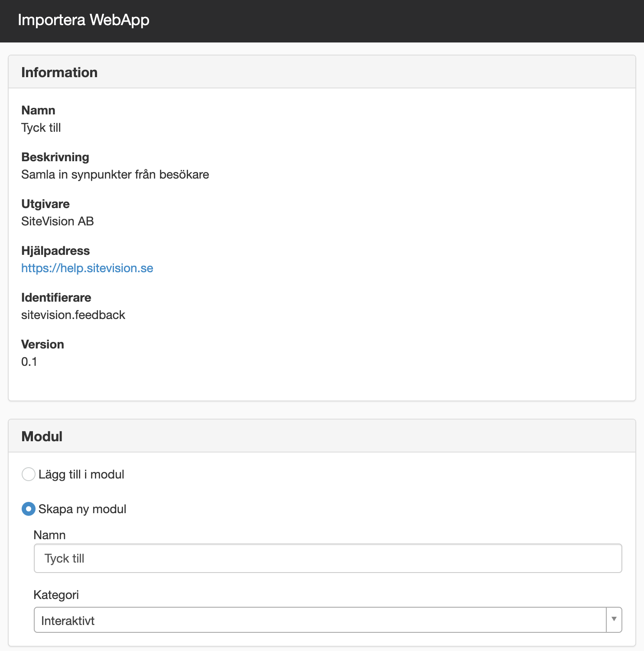This screenshot has height=651, width=644.
Task: Click the Identifierare label
Action: pos(56,298)
